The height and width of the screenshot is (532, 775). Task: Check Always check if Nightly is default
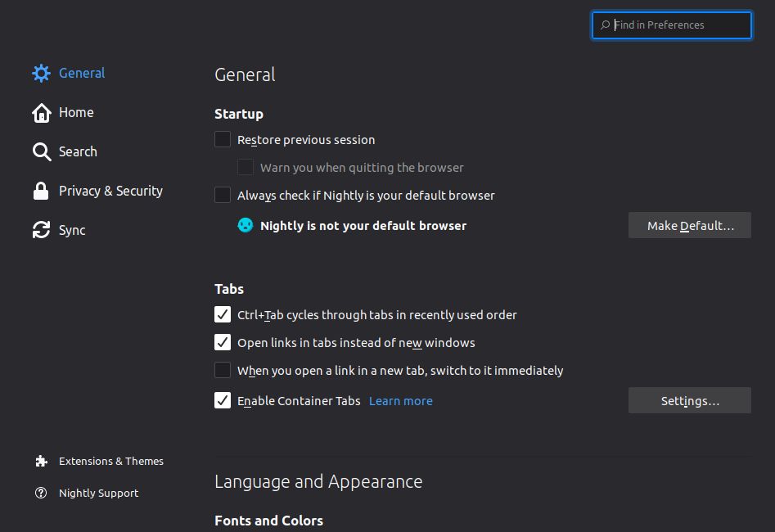click(222, 195)
